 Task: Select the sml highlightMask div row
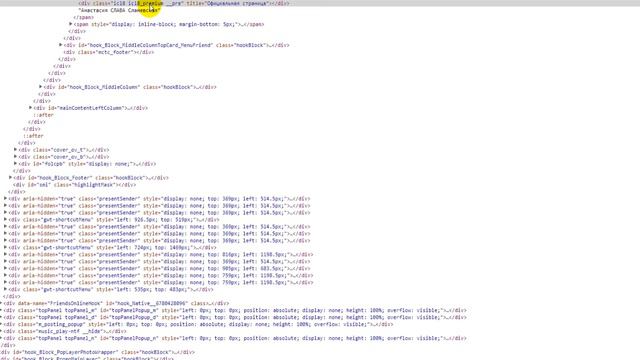pos(75,185)
